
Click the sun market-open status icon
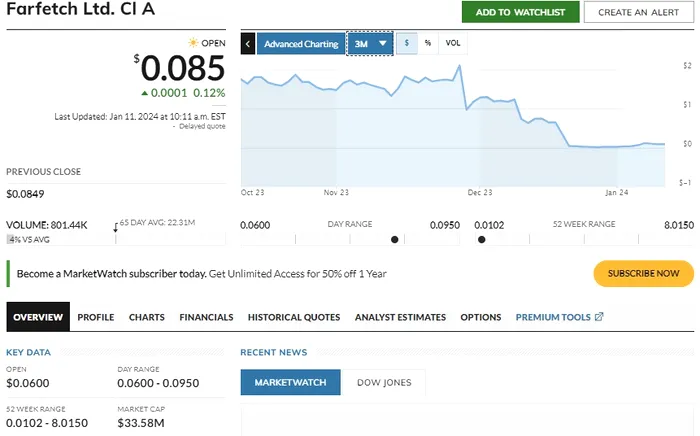click(193, 43)
